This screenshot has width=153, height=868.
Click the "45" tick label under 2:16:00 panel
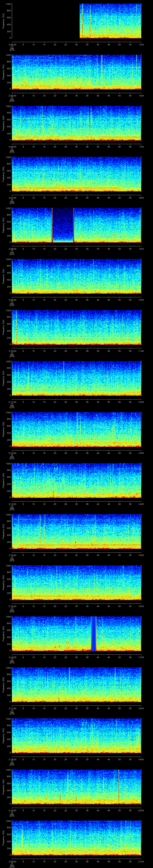[109, 657]
